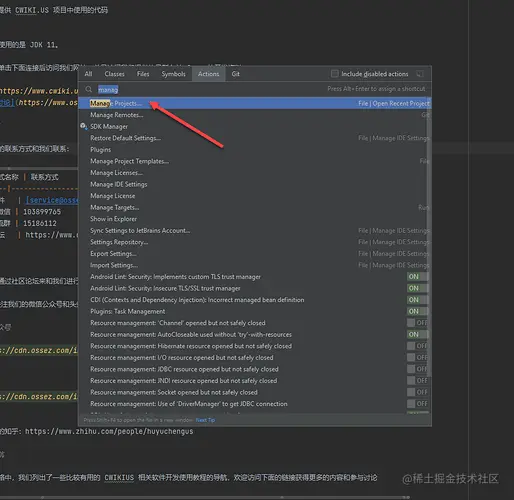The height and width of the screenshot is (500, 514).
Task: Switch off Plugins: Task Management toggle
Action: pos(417,311)
